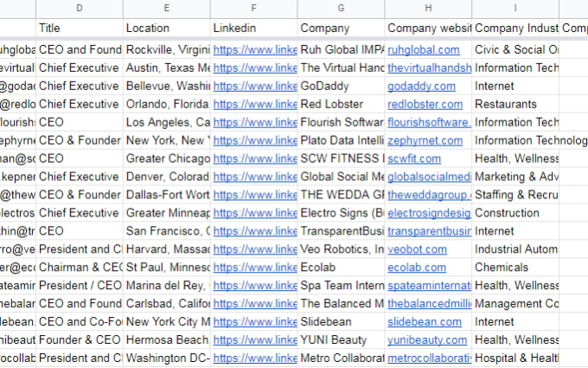This screenshot has width=588, height=368.
Task: Select the 'Red Lobster' company cell
Action: pyautogui.click(x=342, y=105)
